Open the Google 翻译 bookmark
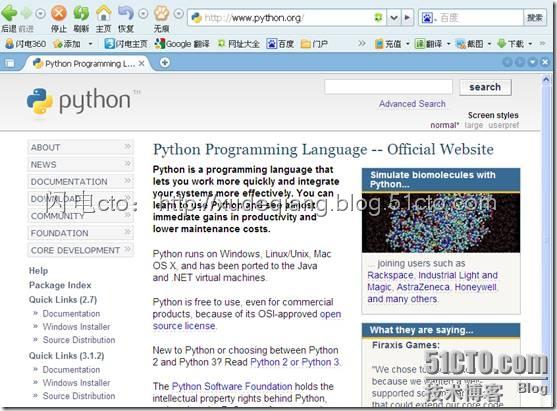The height and width of the screenshot is (411, 557). point(182,44)
